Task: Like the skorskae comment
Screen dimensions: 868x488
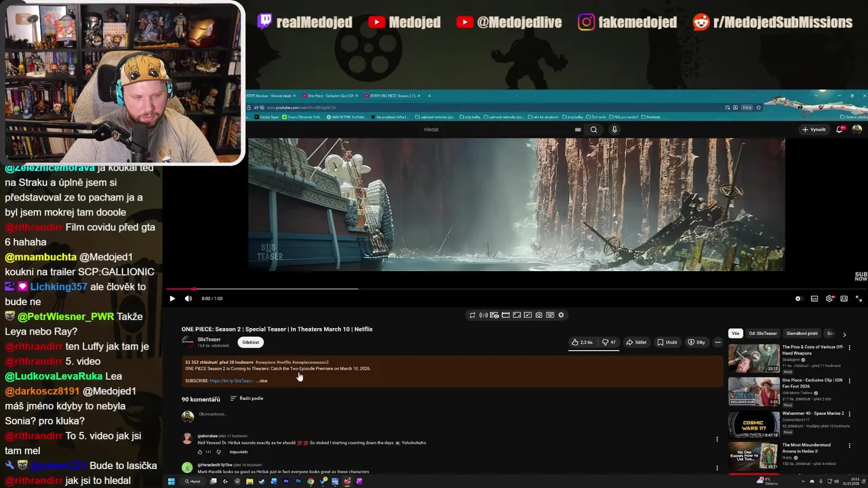Action: [x=201, y=452]
